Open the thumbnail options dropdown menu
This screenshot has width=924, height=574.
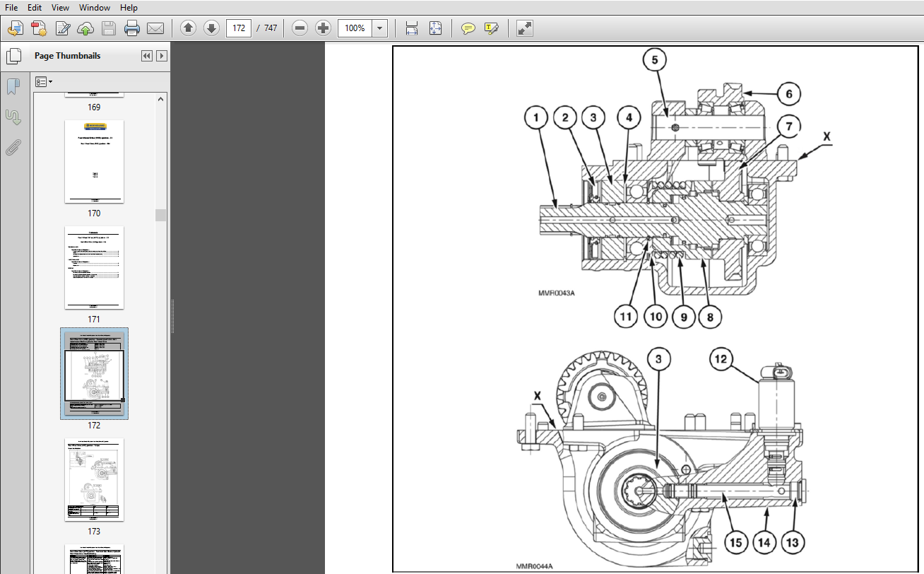[44, 82]
